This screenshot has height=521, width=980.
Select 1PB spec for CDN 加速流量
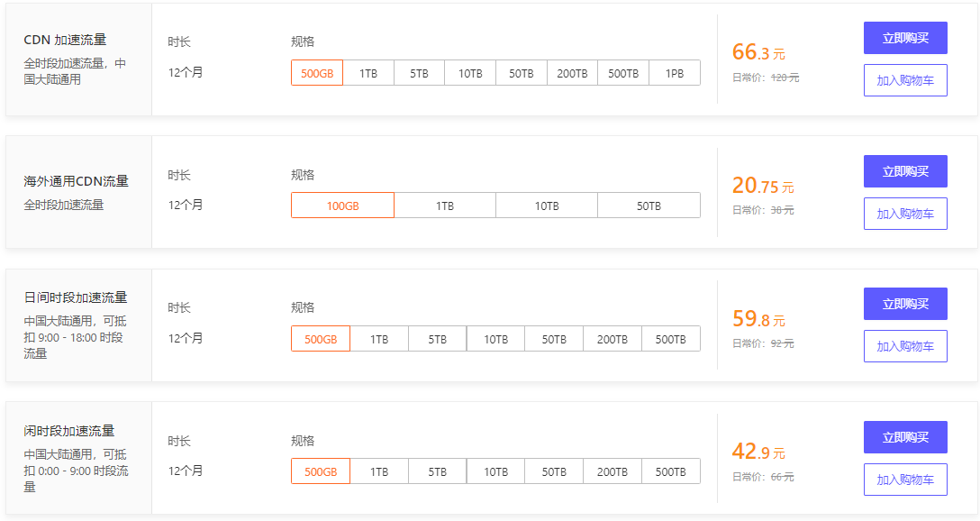click(x=675, y=73)
